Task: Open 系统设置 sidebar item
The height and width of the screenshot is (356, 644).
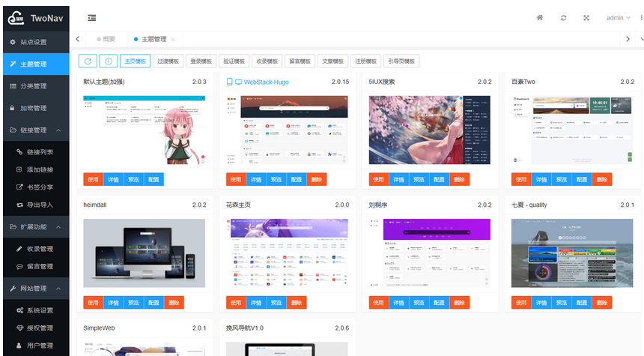Action: pos(36,310)
